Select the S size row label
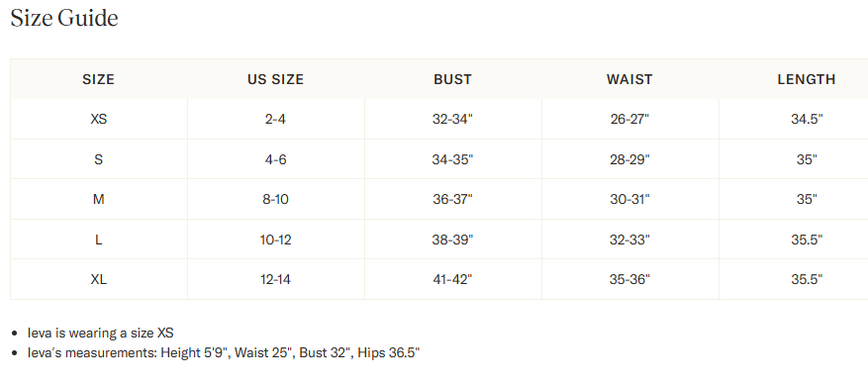Screen dimensions: 868x384 click(x=99, y=159)
